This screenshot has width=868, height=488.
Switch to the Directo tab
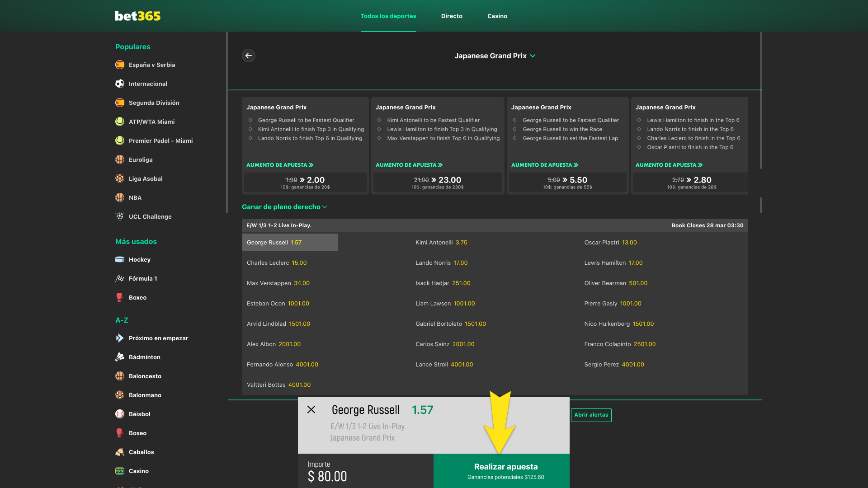point(452,16)
